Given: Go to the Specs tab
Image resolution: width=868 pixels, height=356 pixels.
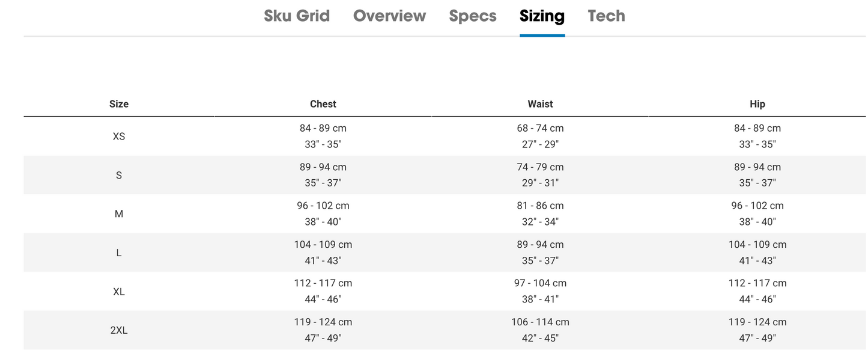Looking at the screenshot, I should click(x=473, y=16).
